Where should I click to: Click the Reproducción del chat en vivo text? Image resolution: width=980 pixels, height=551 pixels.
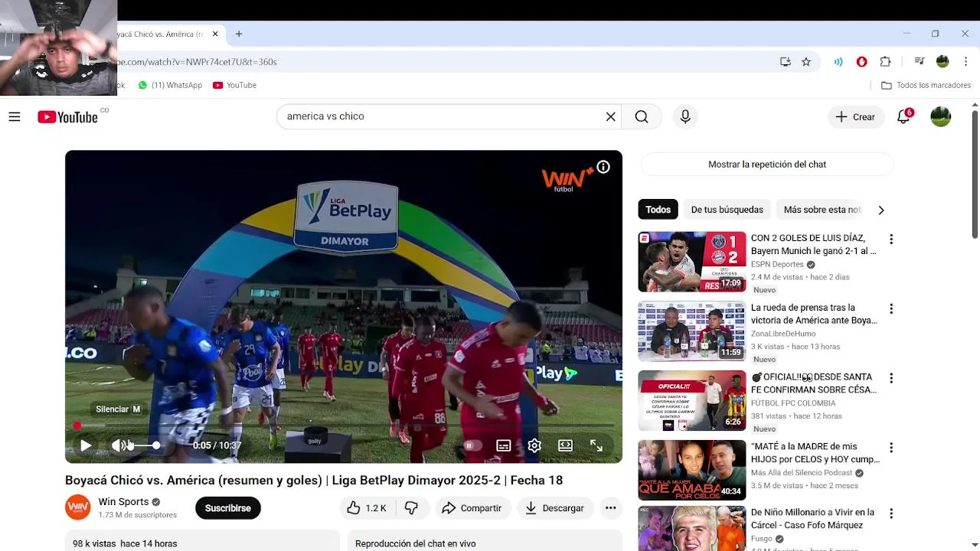point(416,543)
